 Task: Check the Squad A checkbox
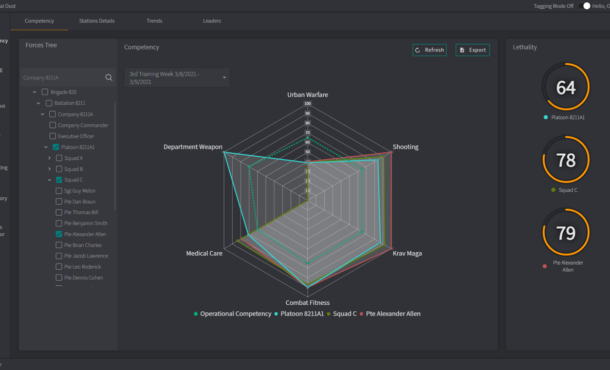pos(59,158)
